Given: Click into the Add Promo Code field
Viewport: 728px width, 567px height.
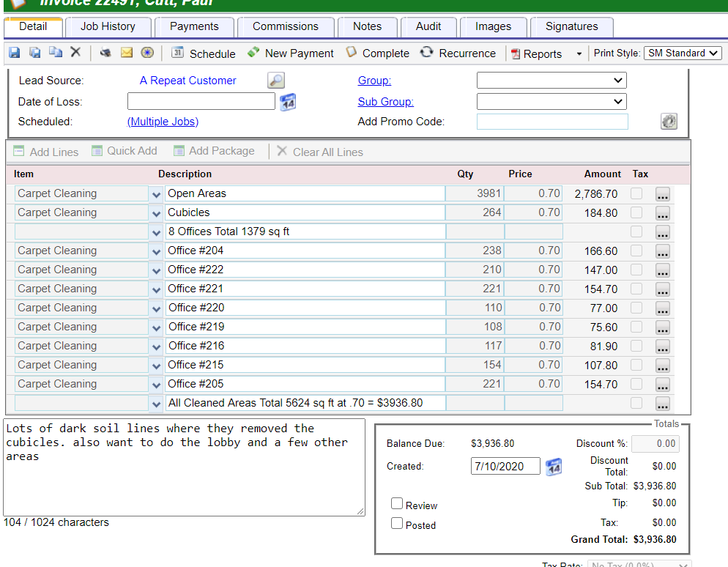Looking at the screenshot, I should pyautogui.click(x=552, y=122).
